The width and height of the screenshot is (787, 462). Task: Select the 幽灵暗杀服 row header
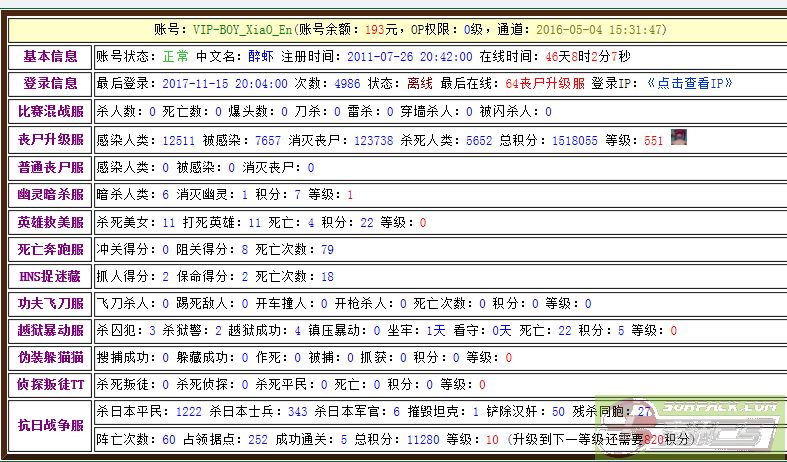click(x=50, y=195)
